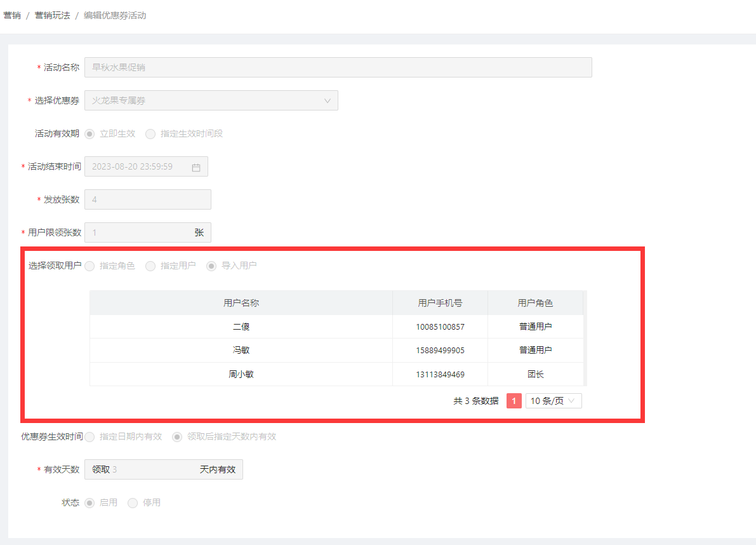Select 指定日期内有效 radio option
This screenshot has height=545, width=756.
[90, 437]
